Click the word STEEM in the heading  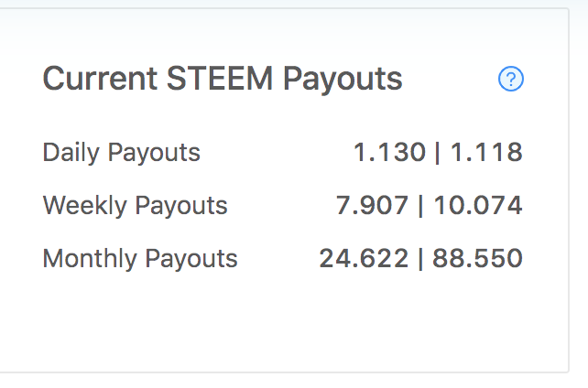[x=220, y=79]
